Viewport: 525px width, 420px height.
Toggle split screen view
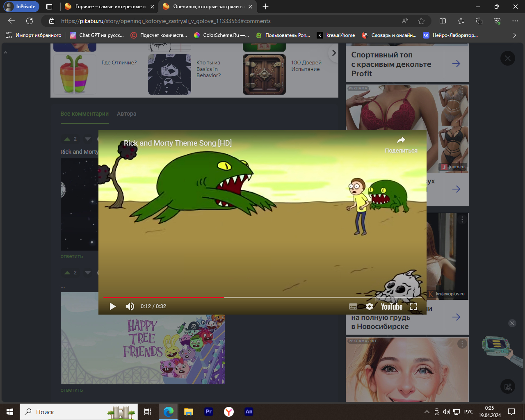pyautogui.click(x=443, y=21)
